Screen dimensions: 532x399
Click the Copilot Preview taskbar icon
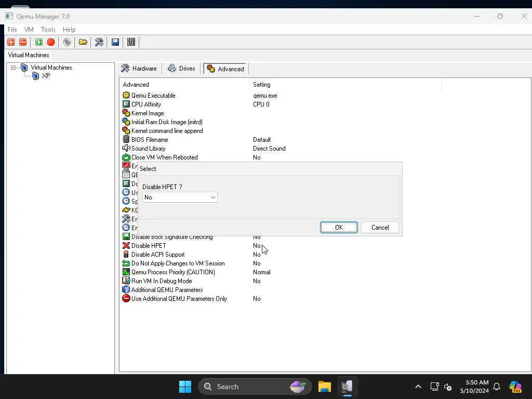515,387
